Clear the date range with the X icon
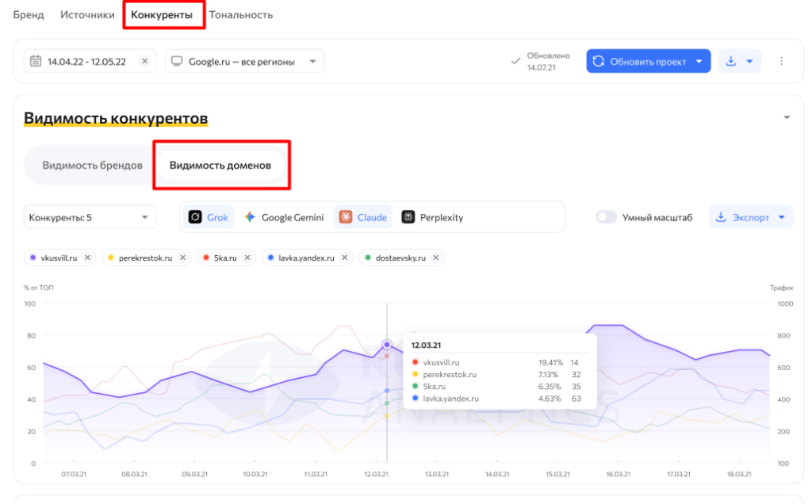 [144, 62]
